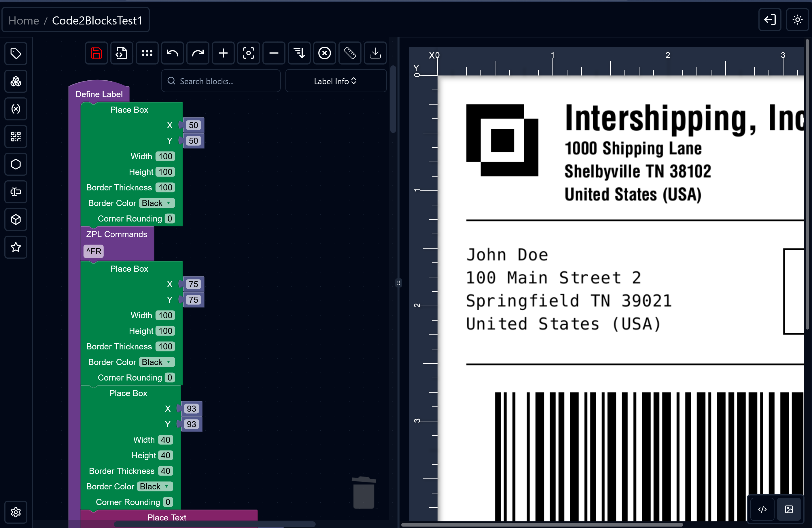Open the QR code blocks category
Screen dimensions: 812x528
(x=16, y=137)
